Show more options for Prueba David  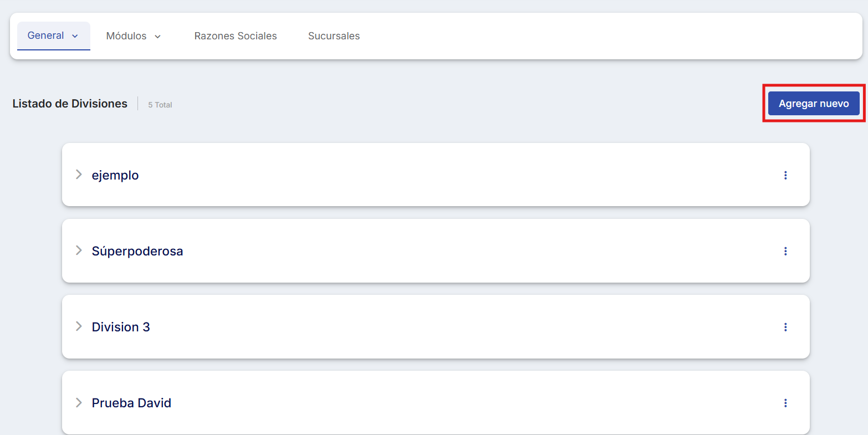click(785, 403)
